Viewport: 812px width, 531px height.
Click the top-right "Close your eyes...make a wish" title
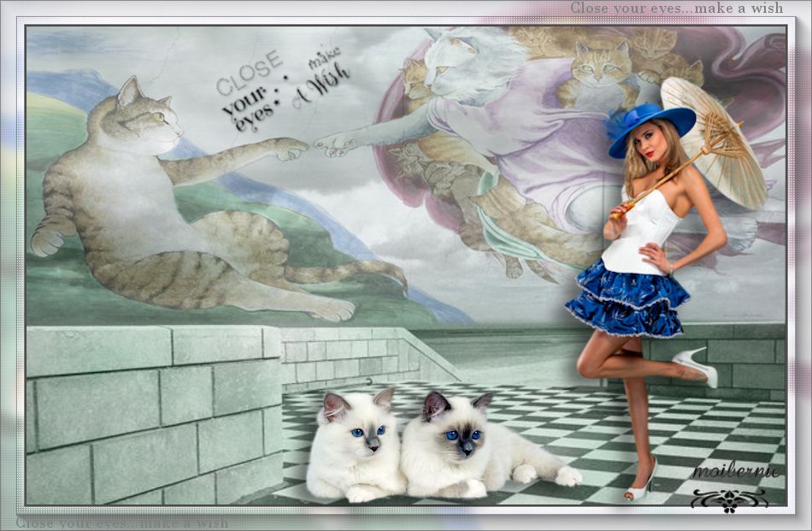[677, 9]
